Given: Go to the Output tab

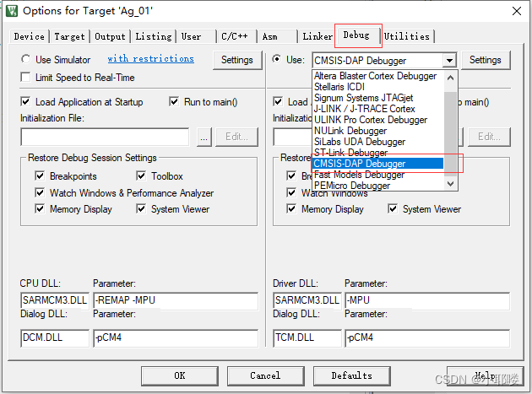Looking at the screenshot, I should 110,36.
